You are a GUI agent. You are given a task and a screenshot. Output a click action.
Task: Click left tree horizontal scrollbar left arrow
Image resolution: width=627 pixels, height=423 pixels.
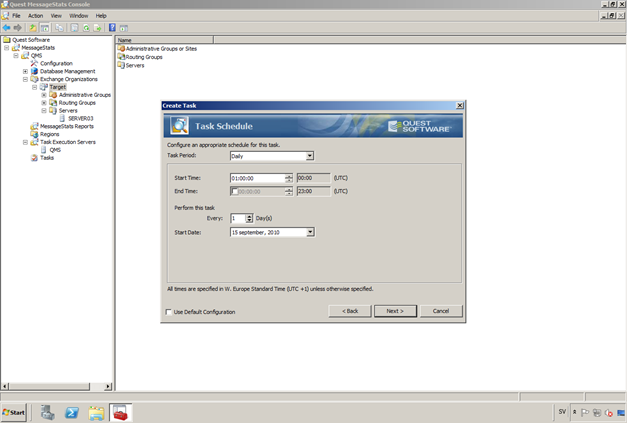pos(5,387)
